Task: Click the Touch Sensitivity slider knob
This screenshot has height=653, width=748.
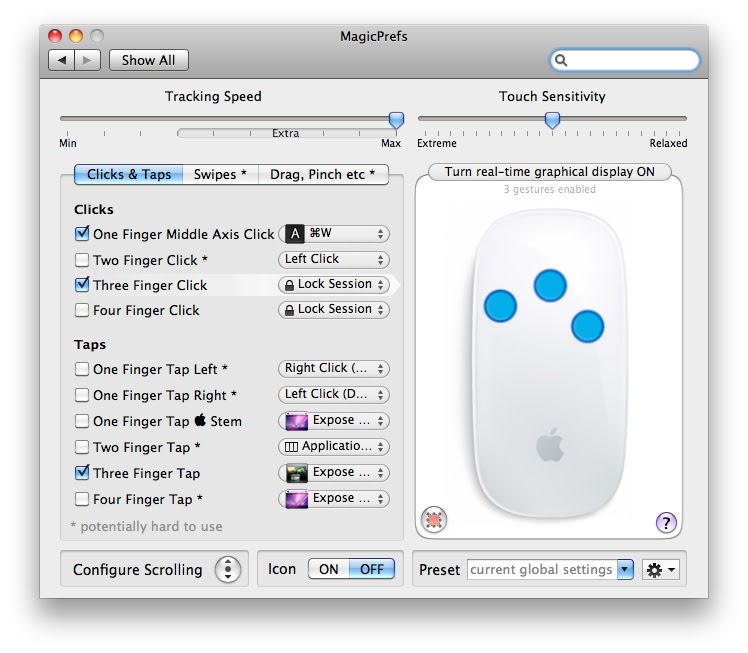Action: (x=552, y=120)
